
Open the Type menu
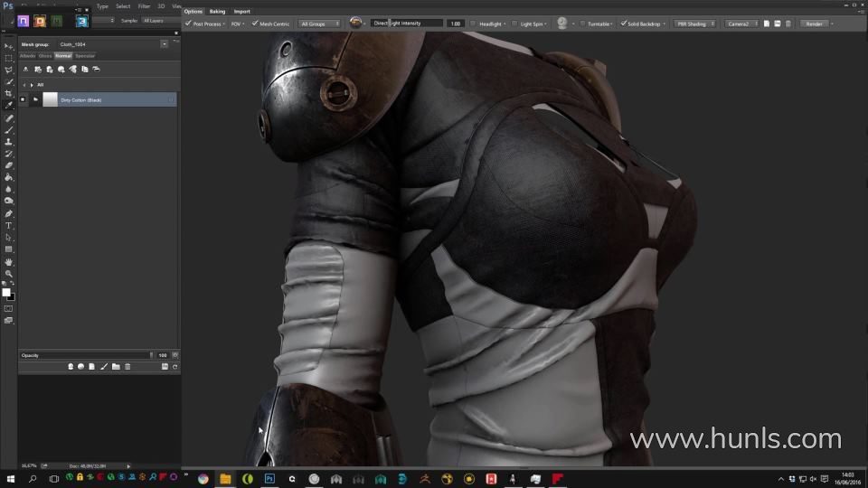tap(102, 6)
